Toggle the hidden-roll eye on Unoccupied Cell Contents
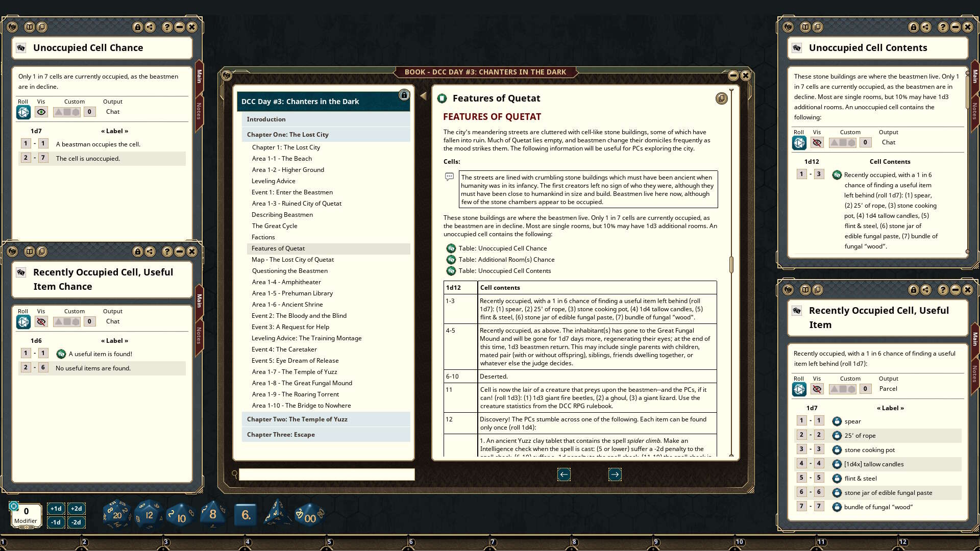This screenshot has height=551, width=980. 817,142
